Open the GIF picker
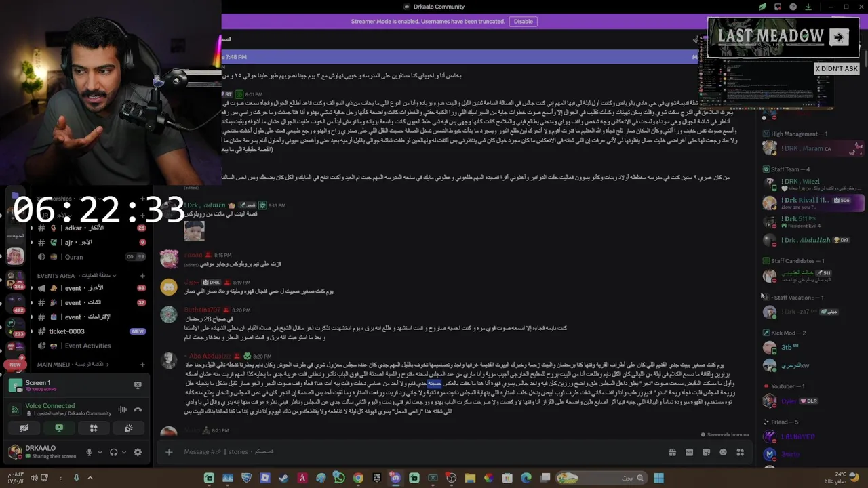The width and height of the screenshot is (868, 488). (x=689, y=452)
